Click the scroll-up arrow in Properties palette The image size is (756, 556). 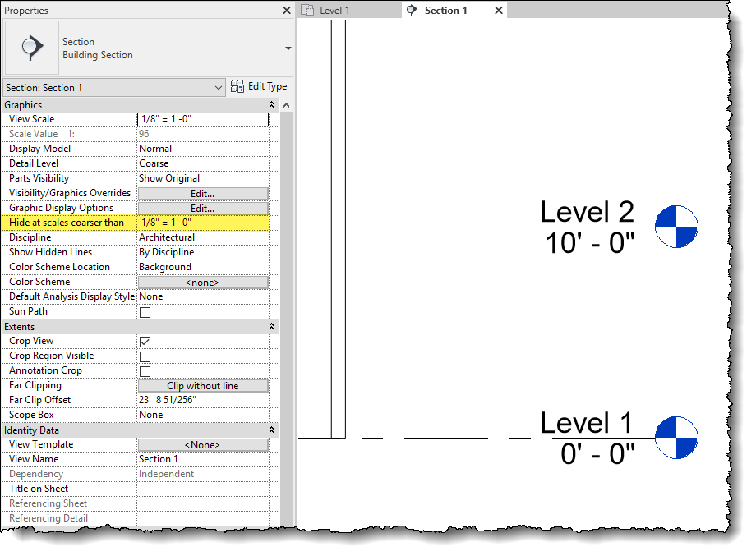click(x=286, y=104)
